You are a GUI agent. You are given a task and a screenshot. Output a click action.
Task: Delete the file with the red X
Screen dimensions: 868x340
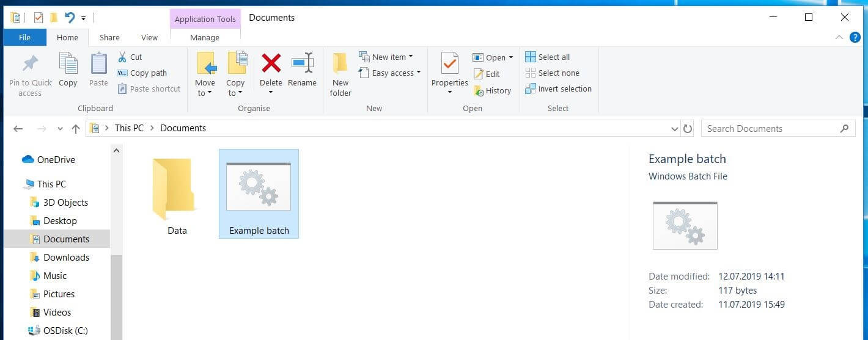(271, 63)
